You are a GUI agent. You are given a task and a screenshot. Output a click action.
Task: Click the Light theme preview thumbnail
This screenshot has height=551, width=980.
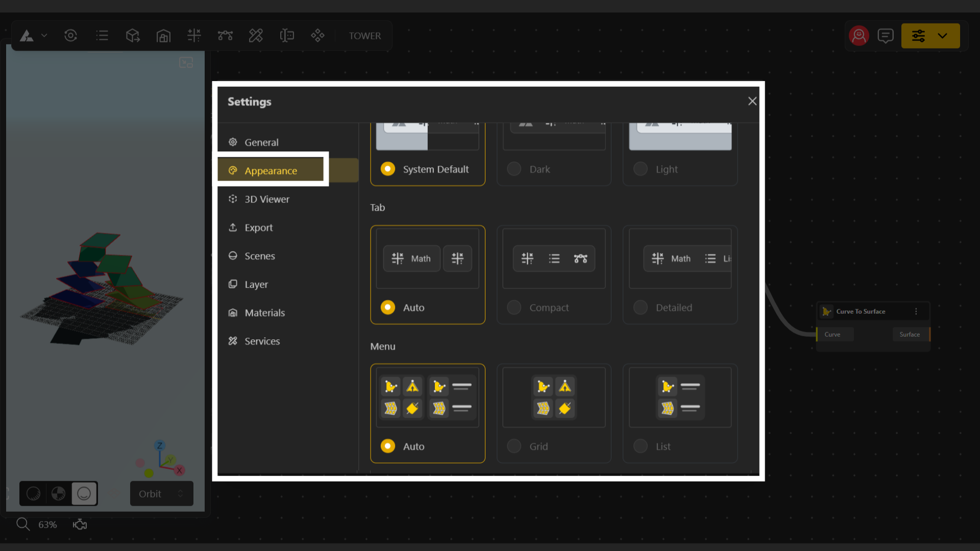tap(680, 137)
